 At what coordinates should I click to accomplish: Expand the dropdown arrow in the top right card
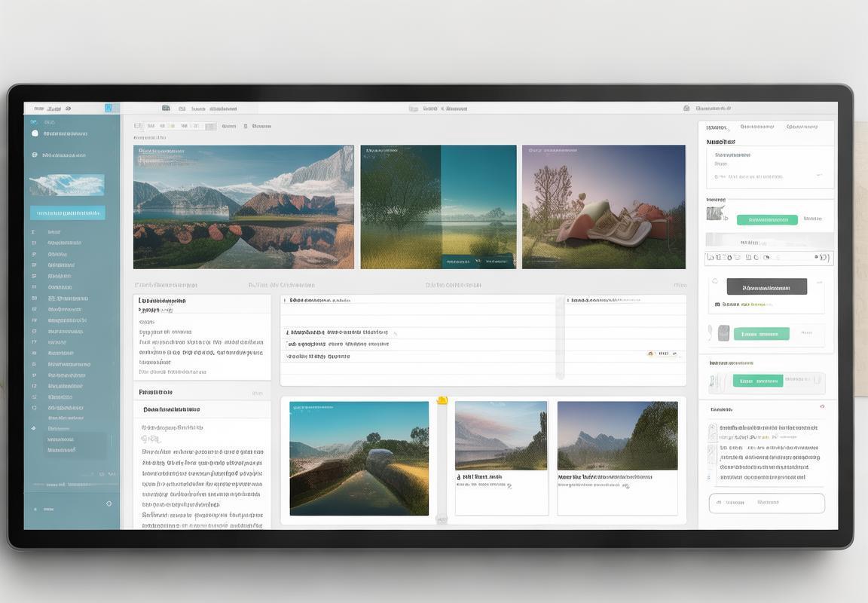point(821,176)
